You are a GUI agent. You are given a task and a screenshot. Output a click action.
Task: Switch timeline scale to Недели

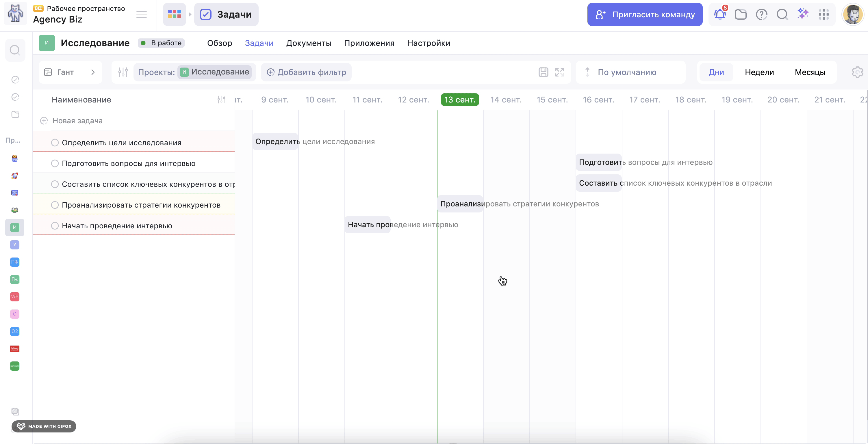[759, 72]
